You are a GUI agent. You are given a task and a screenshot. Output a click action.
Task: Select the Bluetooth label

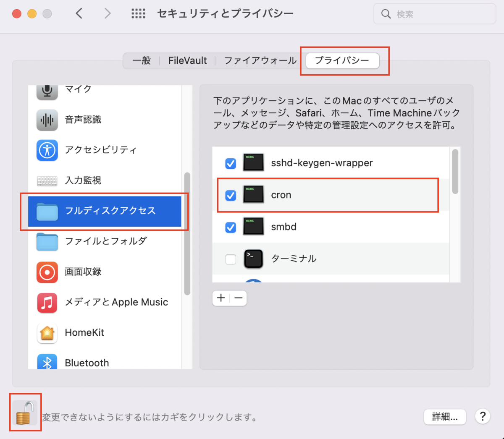pos(87,363)
